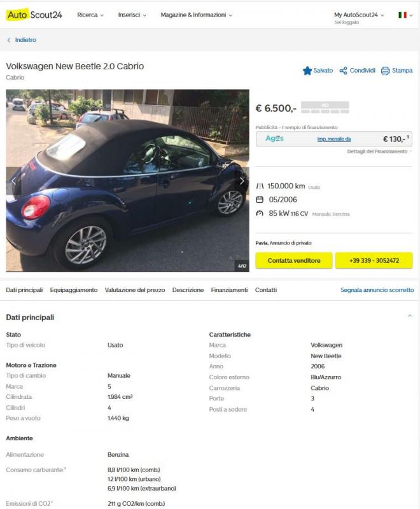Expand the My AutoScout24 account menu
Image resolution: width=420 pixels, height=509 pixels.
[359, 15]
